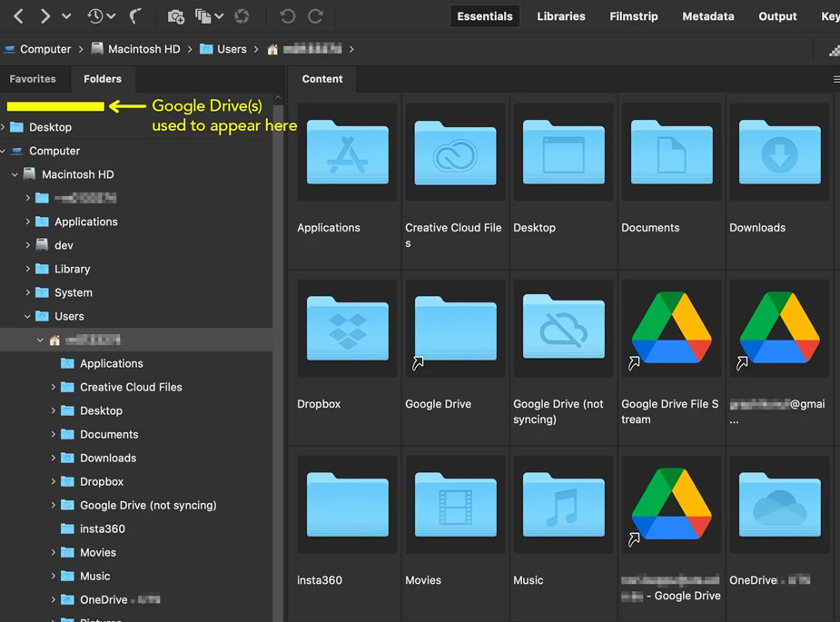Open OneDrive folder thumbnail in Content

tap(779, 505)
